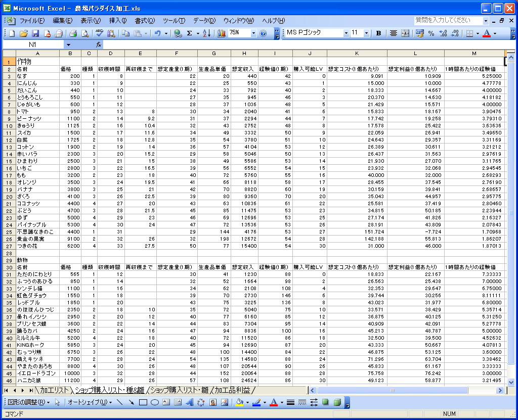Screen dimensions: 518x420
Task: Select the Oval drawing tool
Action: [x=155, y=402]
